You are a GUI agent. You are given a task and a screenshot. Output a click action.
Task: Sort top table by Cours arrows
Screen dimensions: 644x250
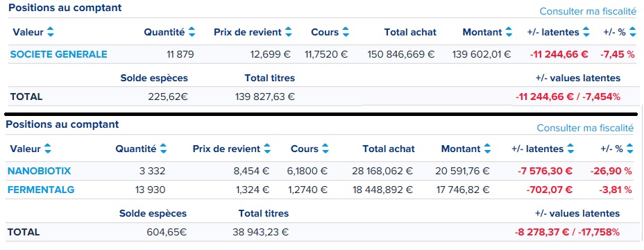[346, 32]
